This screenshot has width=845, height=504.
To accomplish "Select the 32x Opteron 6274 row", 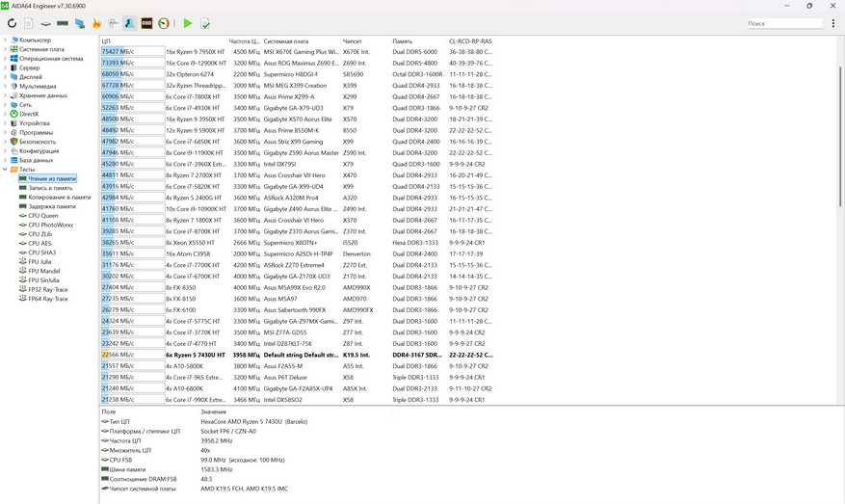I will click(297, 74).
